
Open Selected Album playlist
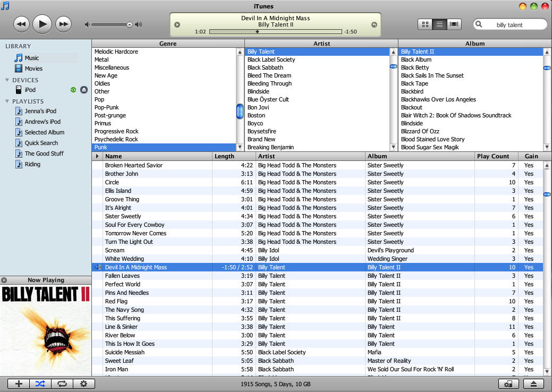[44, 132]
